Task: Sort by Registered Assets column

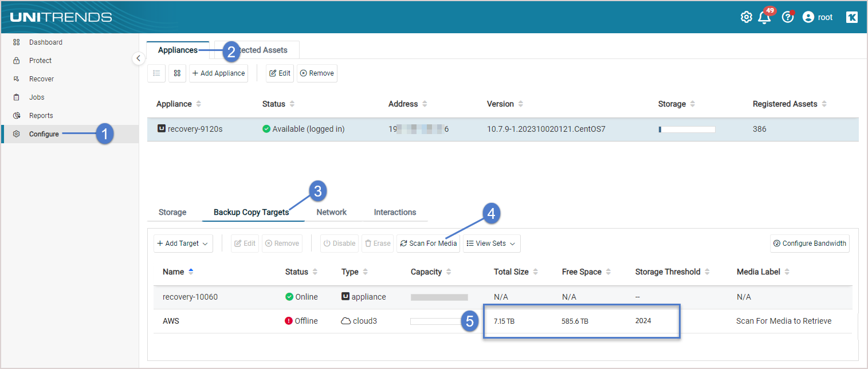Action: click(x=790, y=104)
